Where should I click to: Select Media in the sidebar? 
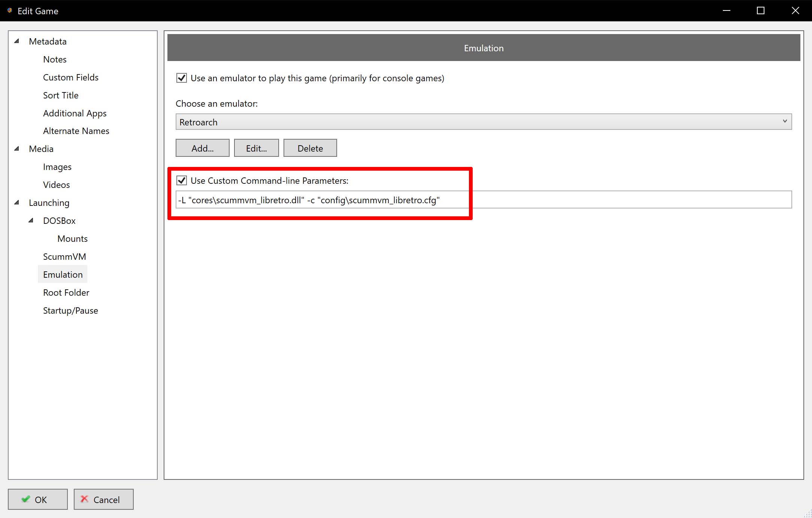41,149
